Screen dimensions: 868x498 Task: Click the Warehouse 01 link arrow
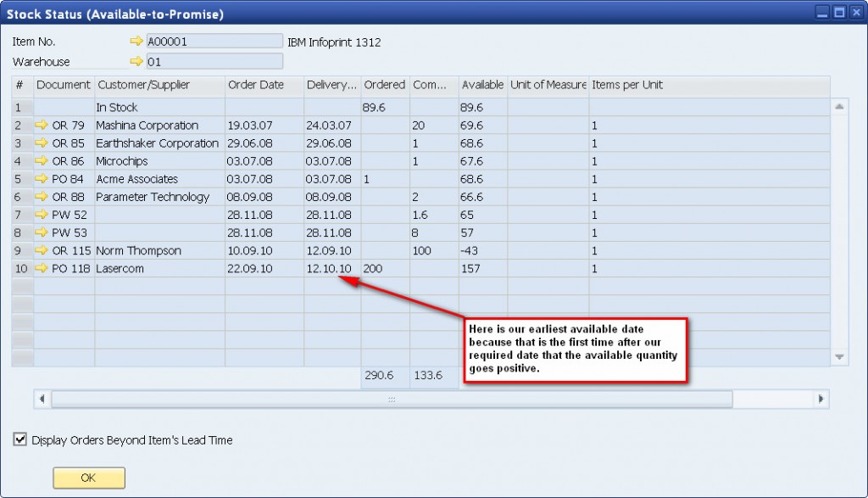pos(136,61)
